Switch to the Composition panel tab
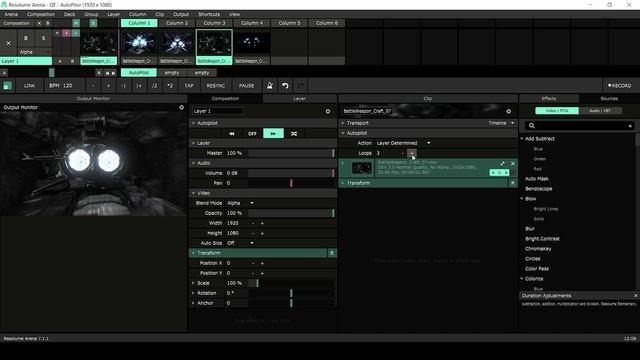This screenshot has height=360, width=640. 225,99
